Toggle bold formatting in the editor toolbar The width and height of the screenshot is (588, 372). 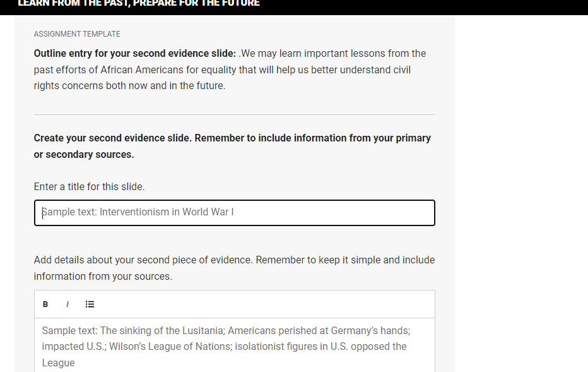45,304
